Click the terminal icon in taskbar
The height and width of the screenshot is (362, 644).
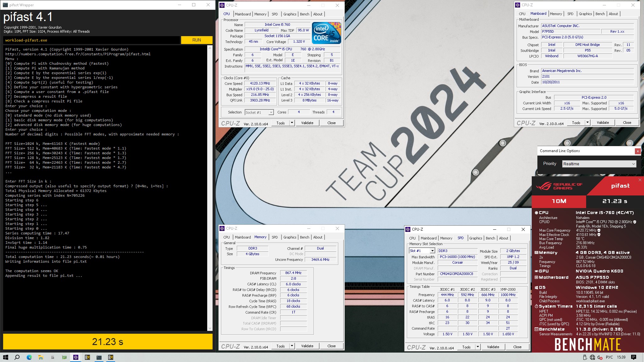tap(99, 357)
